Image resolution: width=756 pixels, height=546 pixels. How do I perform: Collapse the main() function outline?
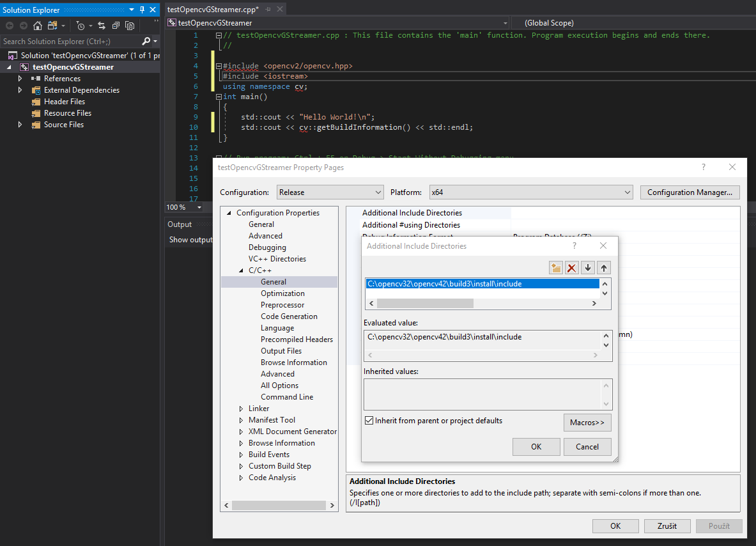(219, 97)
